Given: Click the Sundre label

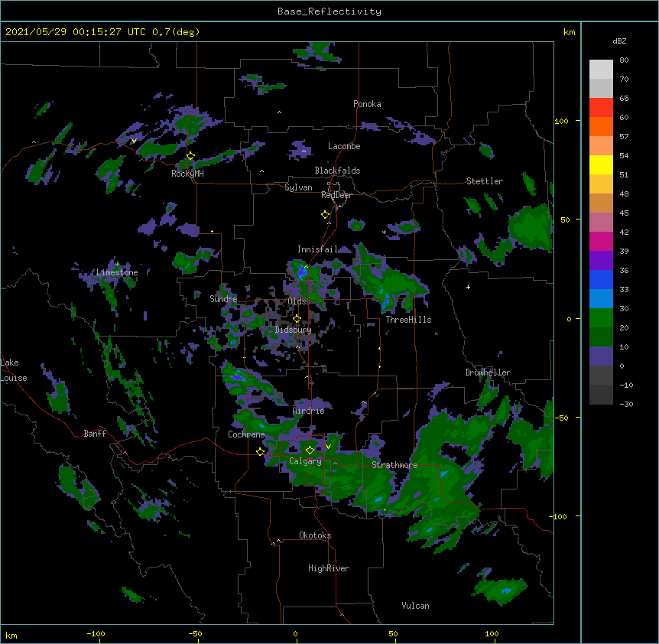Looking at the screenshot, I should [223, 299].
